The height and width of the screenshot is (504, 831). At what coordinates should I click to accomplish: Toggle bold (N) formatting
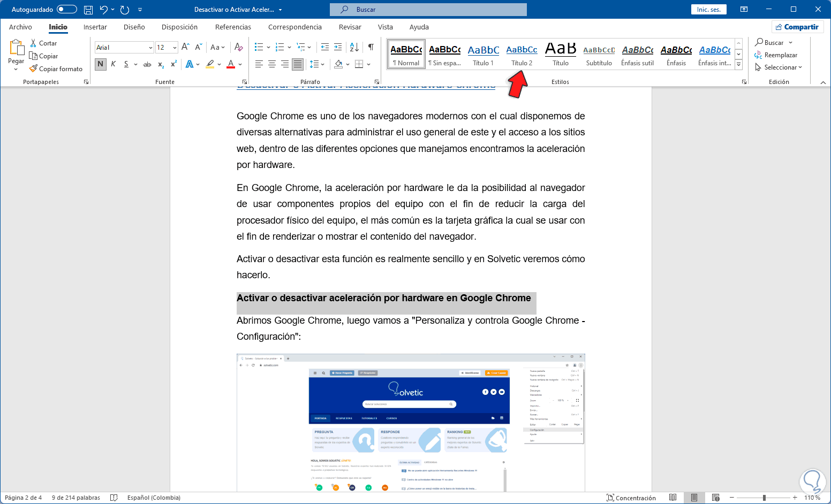click(100, 64)
